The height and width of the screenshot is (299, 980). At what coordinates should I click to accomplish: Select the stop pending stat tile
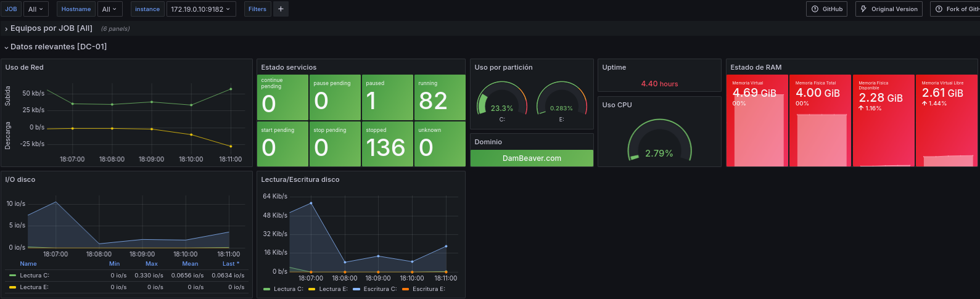point(335,144)
